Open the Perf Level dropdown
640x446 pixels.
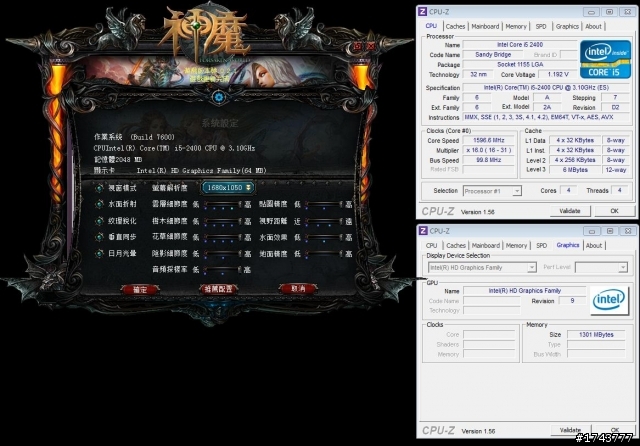coord(601,267)
